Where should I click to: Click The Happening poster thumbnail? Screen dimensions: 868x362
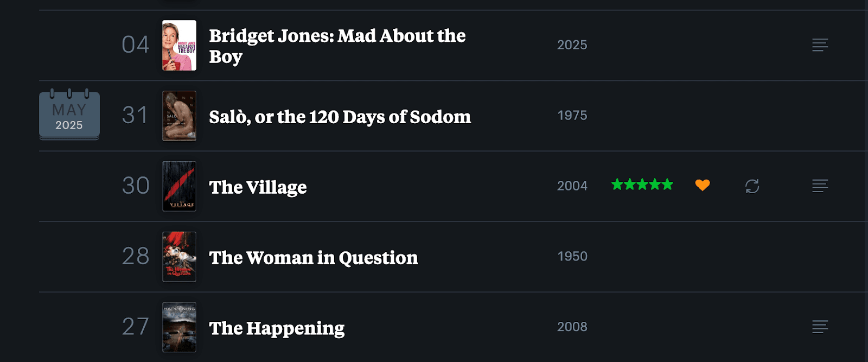[180, 327]
